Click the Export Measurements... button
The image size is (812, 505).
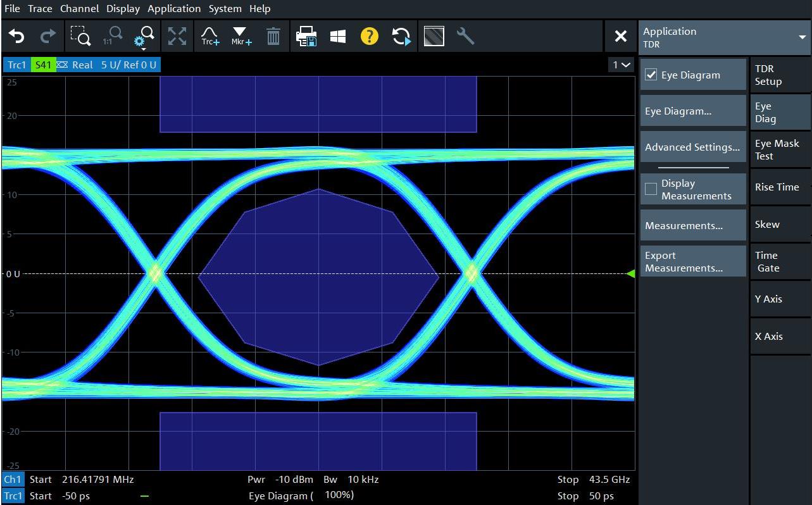click(692, 261)
